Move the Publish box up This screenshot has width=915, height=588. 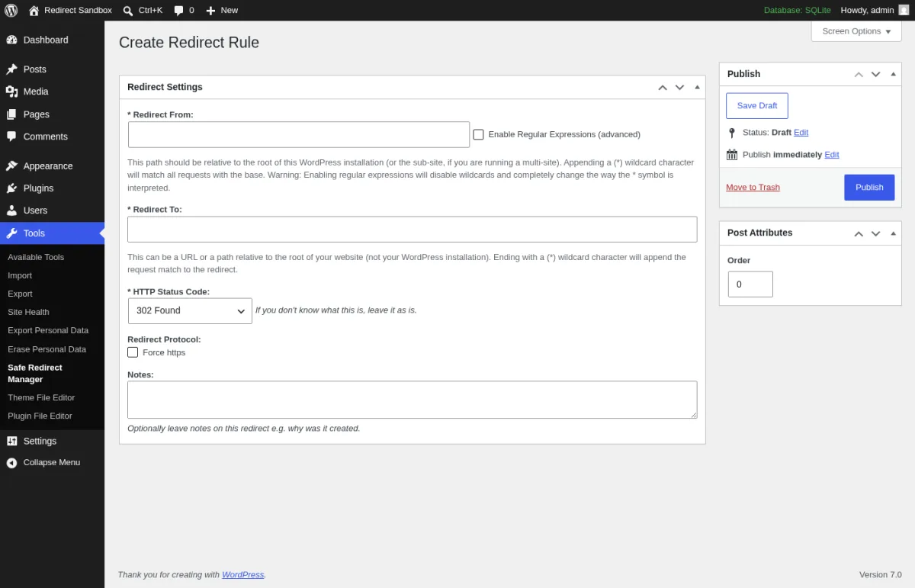[x=859, y=74]
